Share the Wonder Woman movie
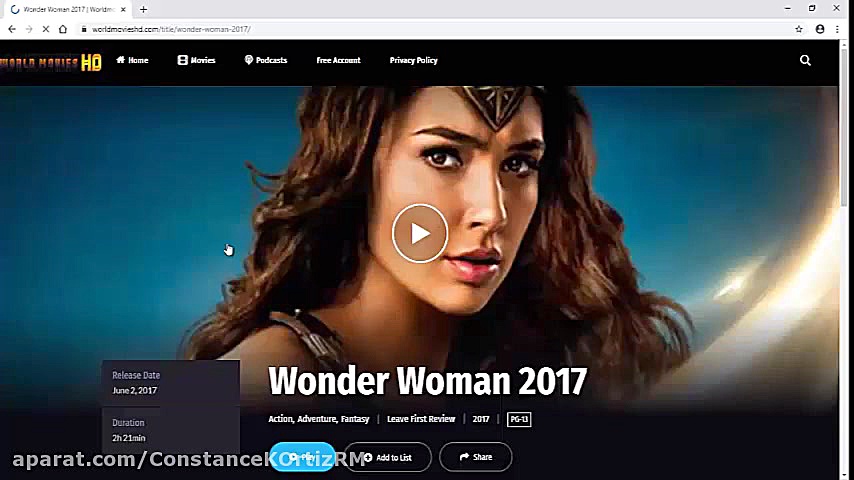Image resolution: width=854 pixels, height=480 pixels. [x=475, y=457]
